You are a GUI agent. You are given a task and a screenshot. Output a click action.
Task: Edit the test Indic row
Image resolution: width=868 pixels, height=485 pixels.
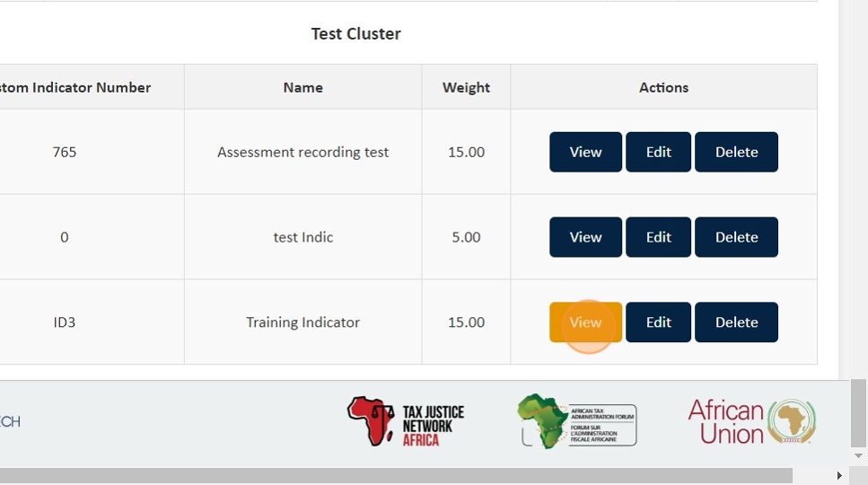pyautogui.click(x=658, y=237)
